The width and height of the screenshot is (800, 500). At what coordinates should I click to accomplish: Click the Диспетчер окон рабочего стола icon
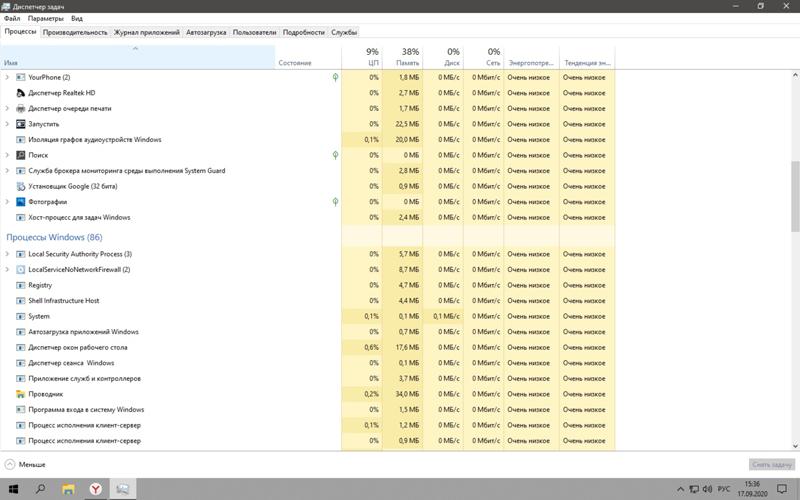click(20, 347)
